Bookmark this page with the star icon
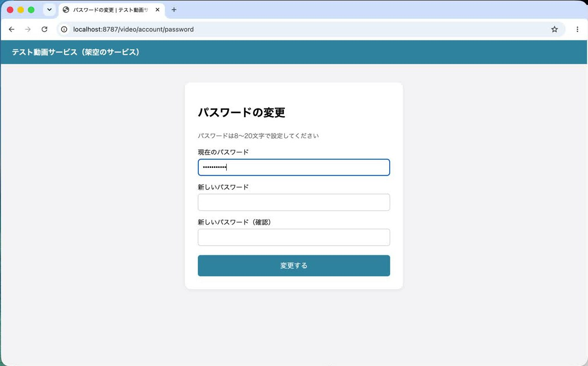This screenshot has height=366, width=588. click(555, 29)
